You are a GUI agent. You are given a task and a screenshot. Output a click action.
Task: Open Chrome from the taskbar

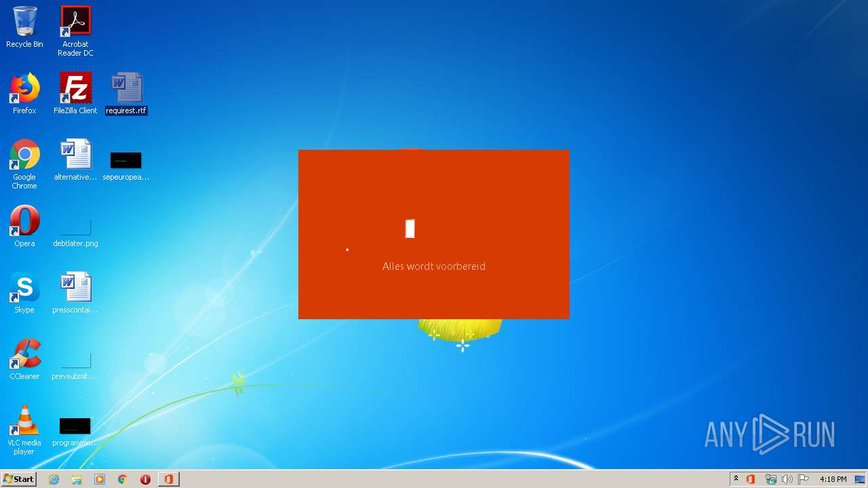123,479
